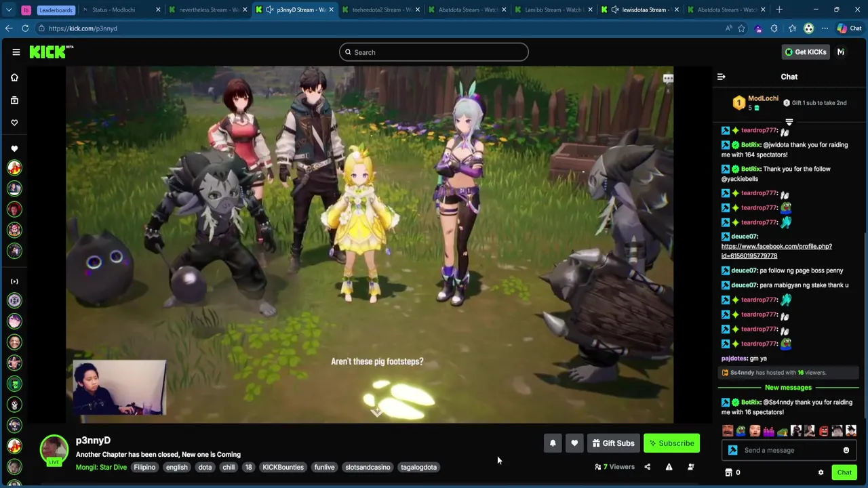The height and width of the screenshot is (488, 868).
Task: Open a new browser tab
Action: pos(779,9)
